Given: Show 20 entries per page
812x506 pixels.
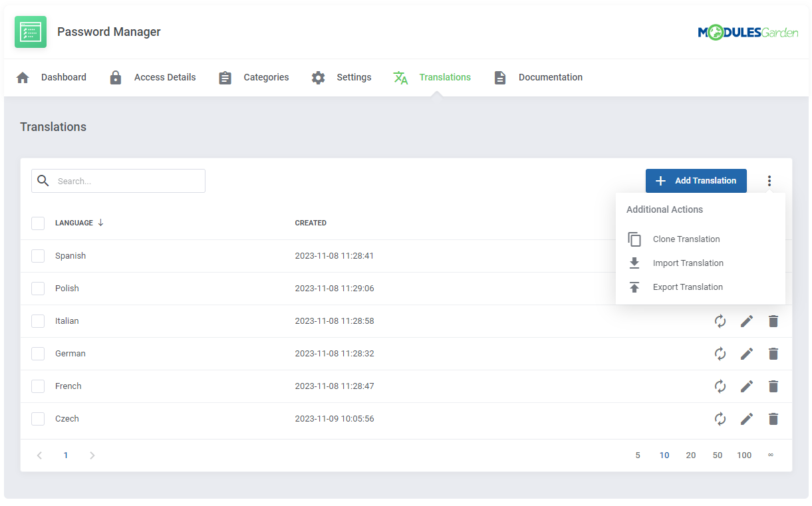Looking at the screenshot, I should (691, 455).
